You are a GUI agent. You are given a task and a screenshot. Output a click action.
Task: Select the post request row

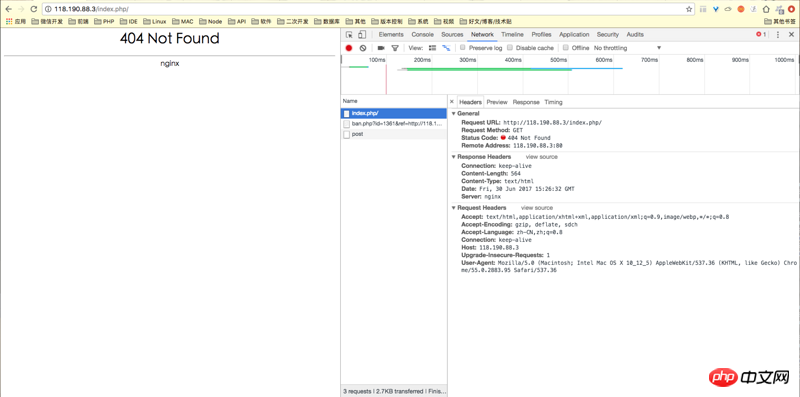click(394, 134)
